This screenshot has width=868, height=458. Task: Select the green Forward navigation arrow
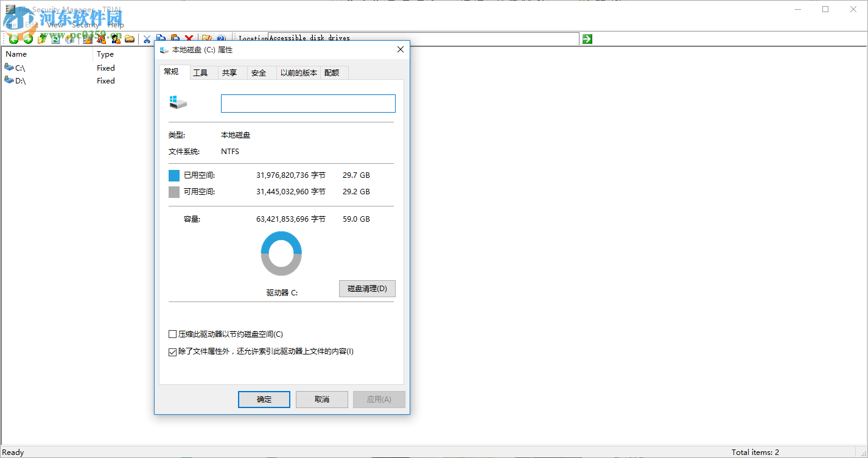click(27, 38)
